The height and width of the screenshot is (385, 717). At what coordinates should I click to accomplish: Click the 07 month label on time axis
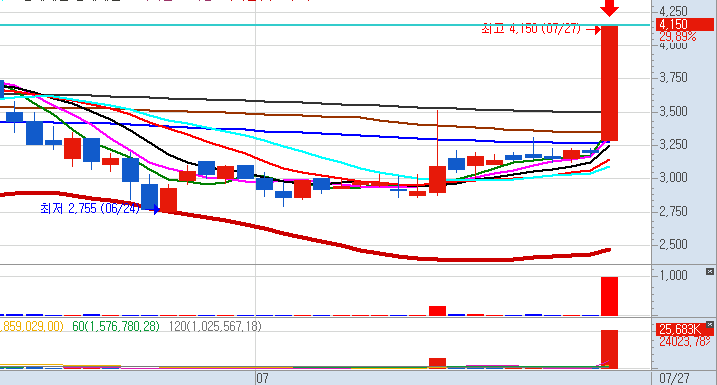click(262, 378)
